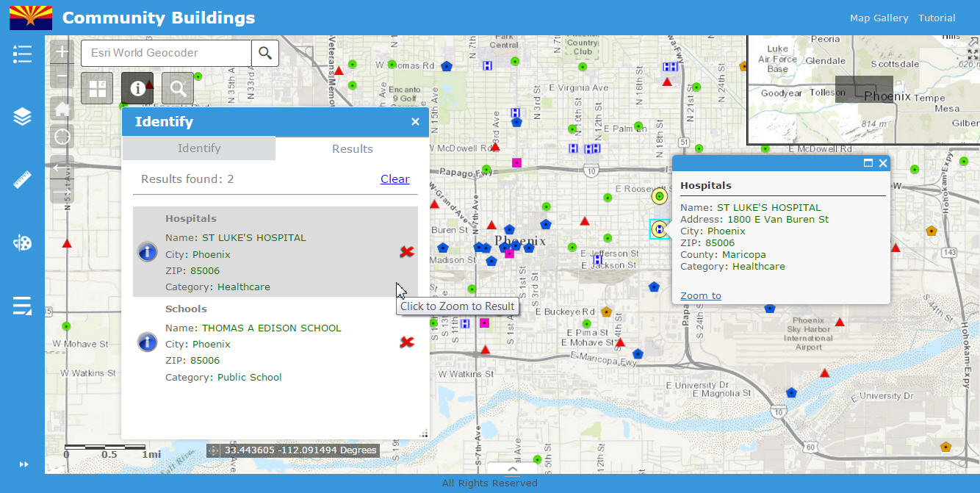This screenshot has width=980, height=493.
Task: Open the Legend panel in the sidebar
Action: click(22, 54)
